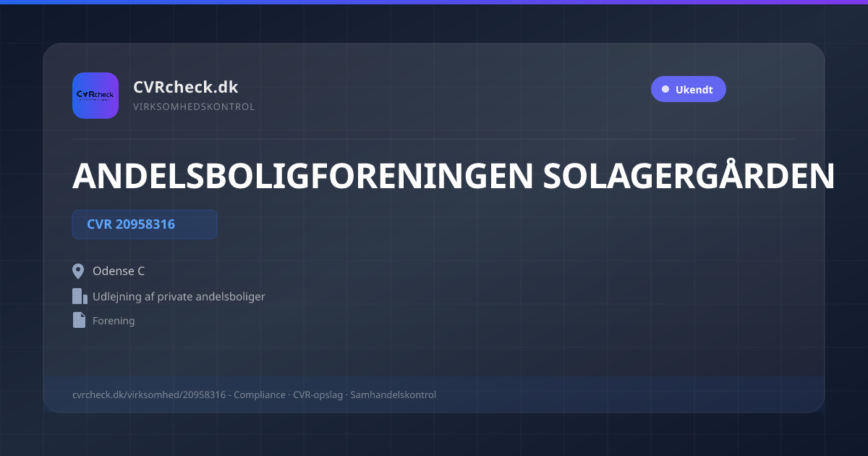
Task: Click the Ukendt status badge
Action: [x=688, y=90]
